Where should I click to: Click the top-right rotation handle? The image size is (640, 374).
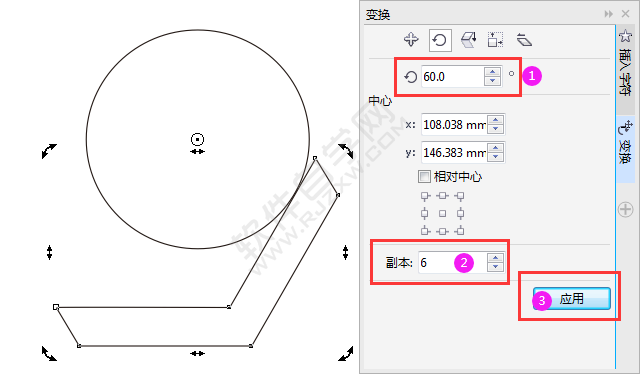coord(346,151)
